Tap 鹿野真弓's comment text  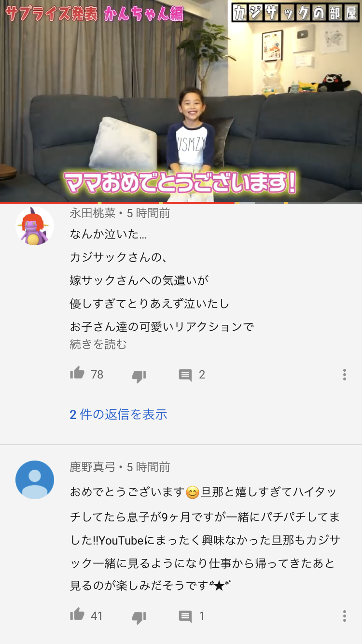tap(205, 539)
